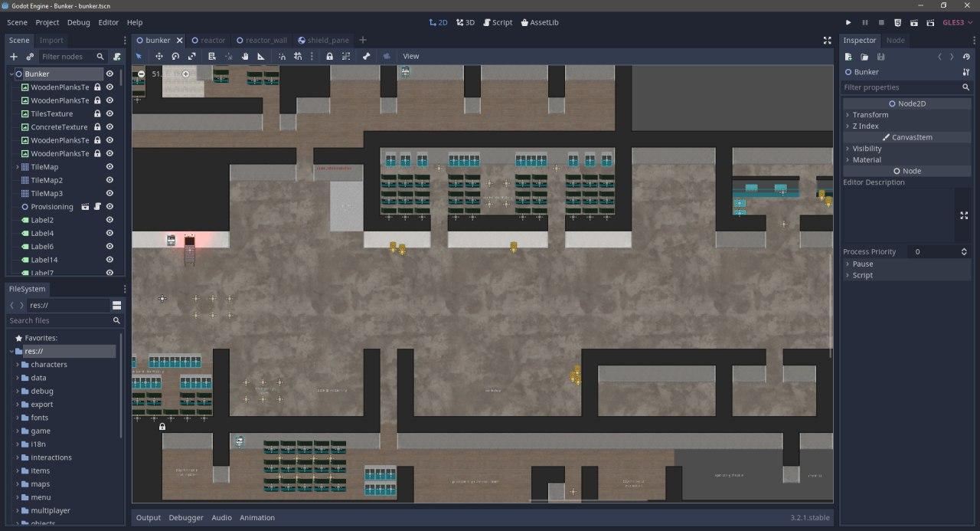Image resolution: width=980 pixels, height=531 pixels.
Task: Switch to the Script workspace
Action: point(496,23)
